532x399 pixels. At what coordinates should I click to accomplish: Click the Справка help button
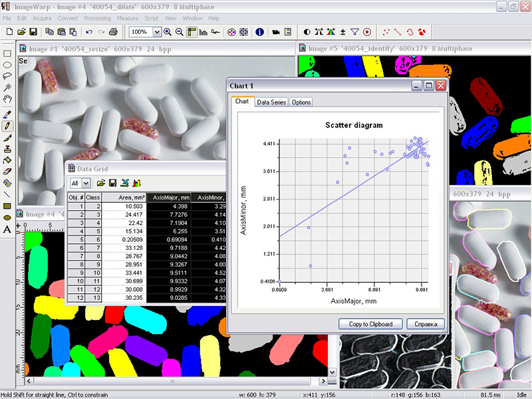pyautogui.click(x=426, y=324)
